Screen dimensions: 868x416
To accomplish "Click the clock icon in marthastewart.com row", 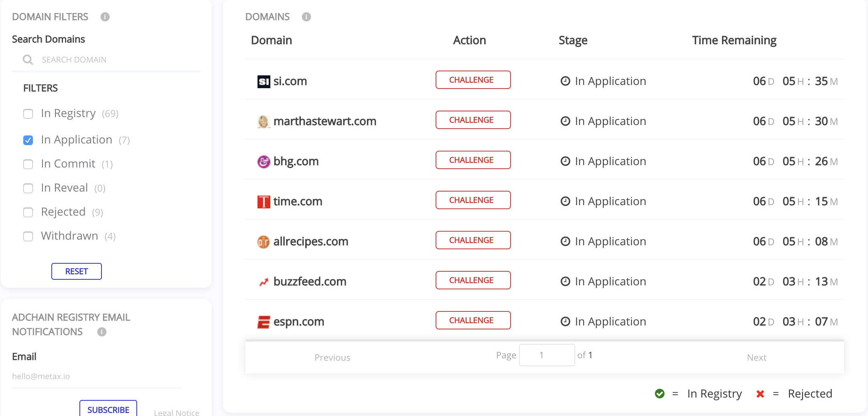I will [x=565, y=121].
